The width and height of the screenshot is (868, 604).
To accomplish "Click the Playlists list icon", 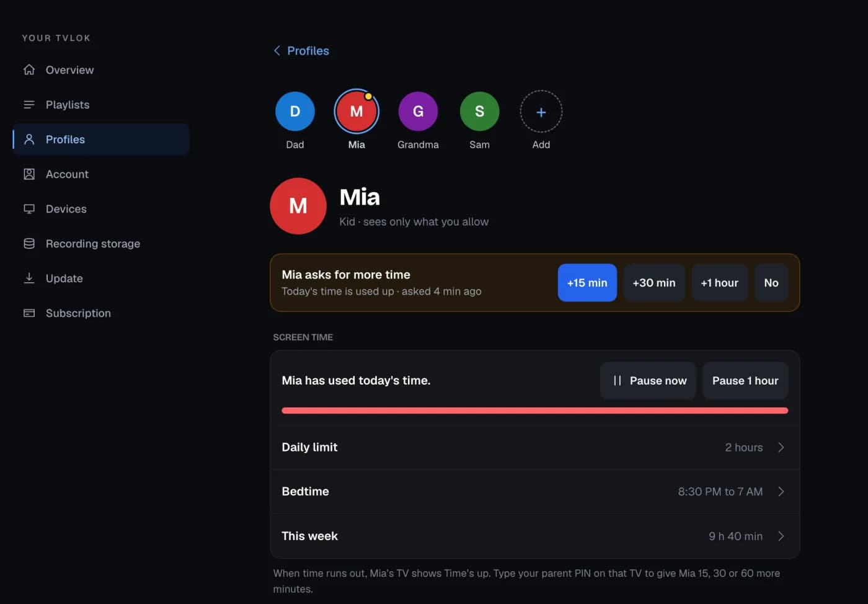I will 29,104.
